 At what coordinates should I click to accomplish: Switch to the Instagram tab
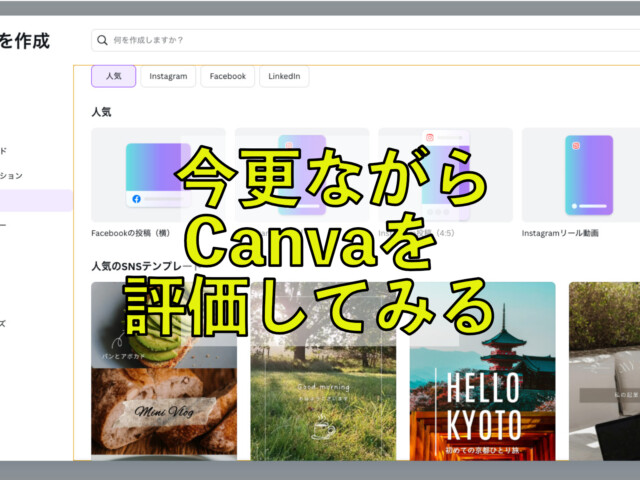coord(168,76)
